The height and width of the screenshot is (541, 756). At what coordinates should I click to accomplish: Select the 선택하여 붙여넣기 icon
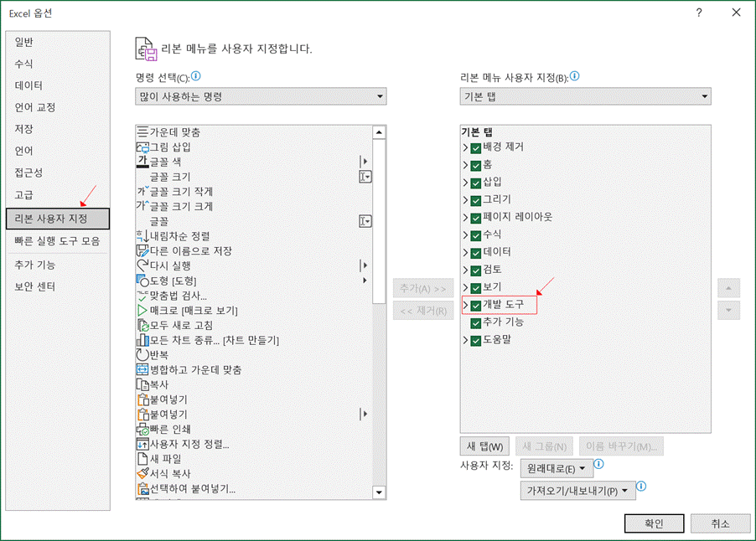point(142,488)
